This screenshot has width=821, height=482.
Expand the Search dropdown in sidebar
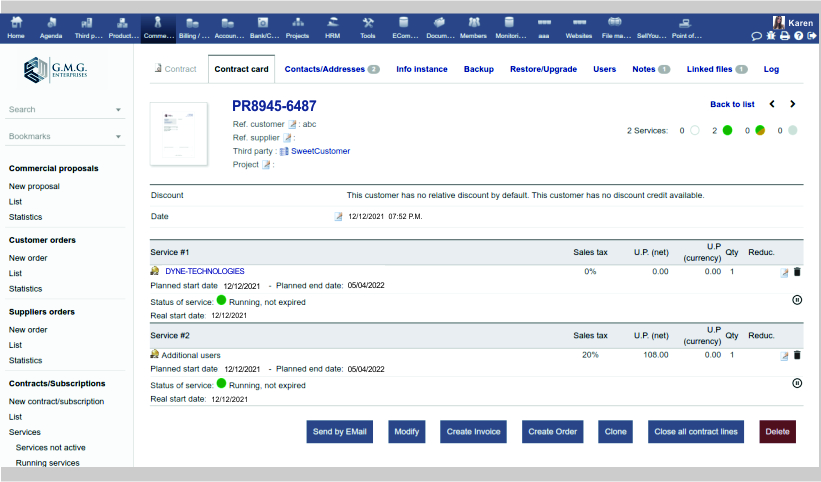click(x=118, y=110)
